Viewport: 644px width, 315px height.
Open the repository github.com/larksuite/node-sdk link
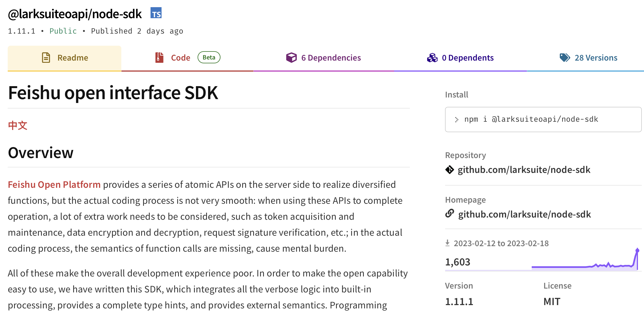coord(524,170)
